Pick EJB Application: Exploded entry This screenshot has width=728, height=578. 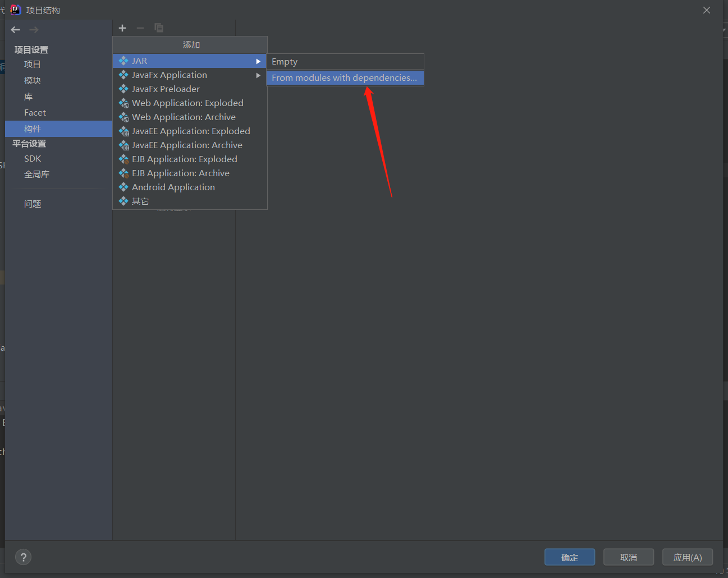click(190, 159)
